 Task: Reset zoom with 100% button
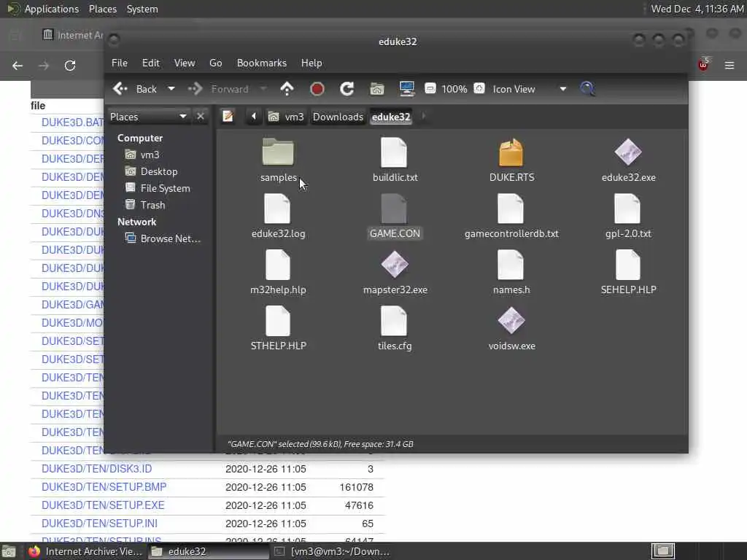click(454, 89)
